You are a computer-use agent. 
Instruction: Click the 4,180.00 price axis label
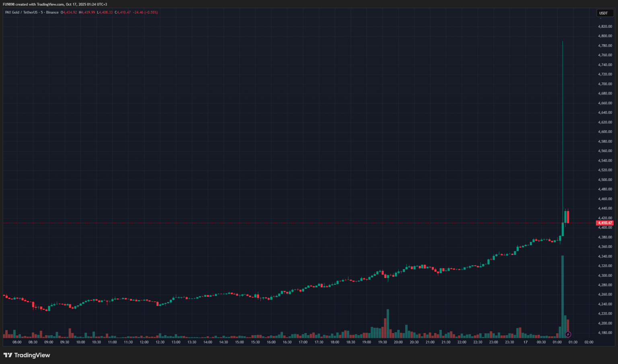(605, 333)
